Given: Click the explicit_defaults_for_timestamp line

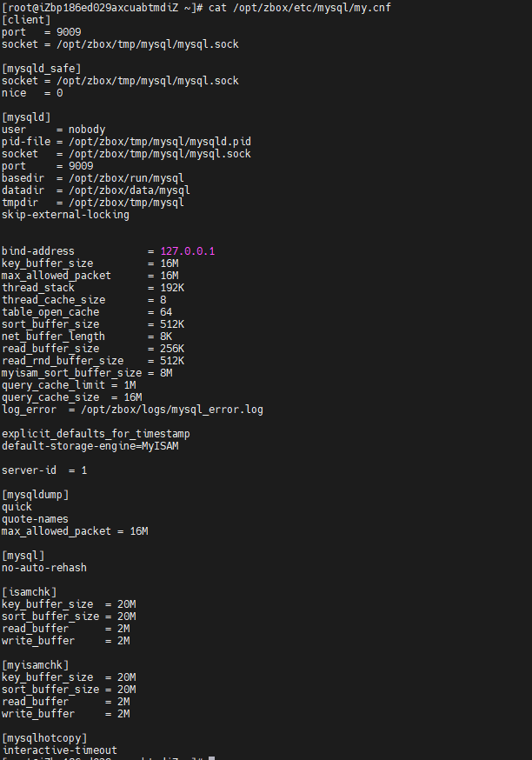Looking at the screenshot, I should click(x=96, y=433).
